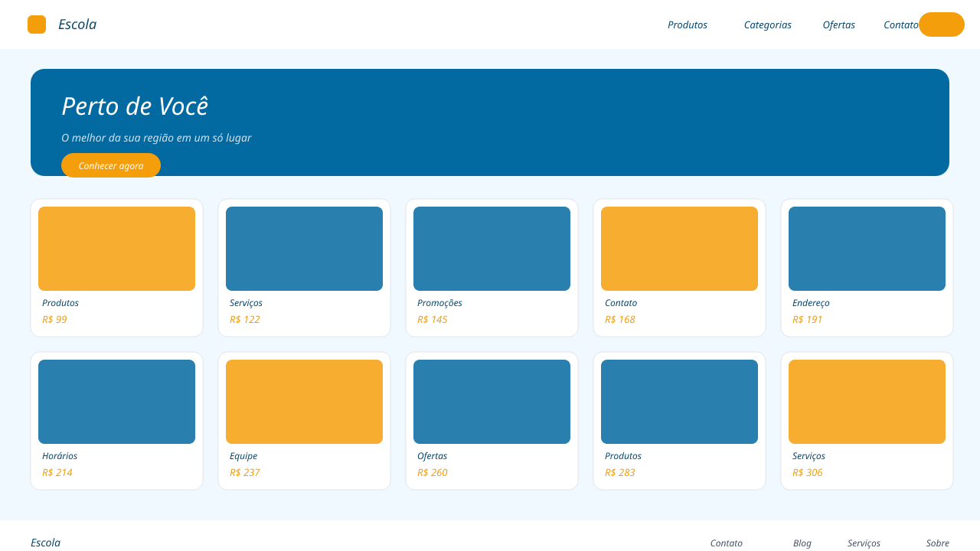
Task: Open the Categorias menu item
Action: pos(768,24)
